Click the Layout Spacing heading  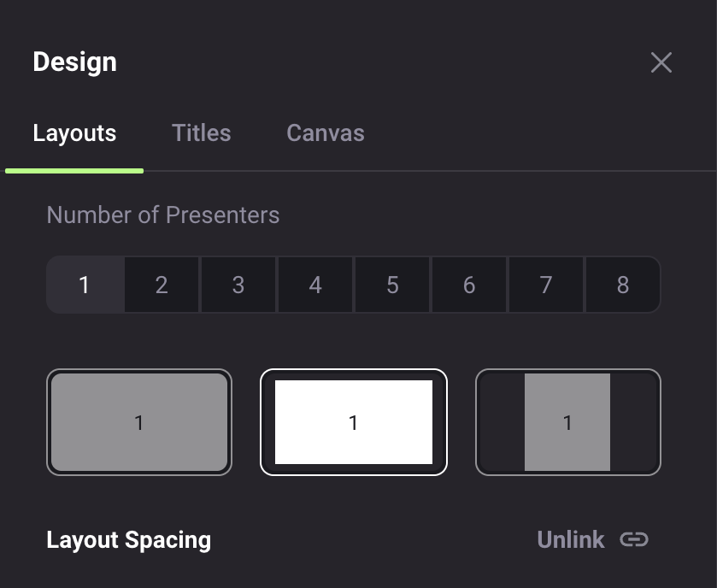coord(129,540)
